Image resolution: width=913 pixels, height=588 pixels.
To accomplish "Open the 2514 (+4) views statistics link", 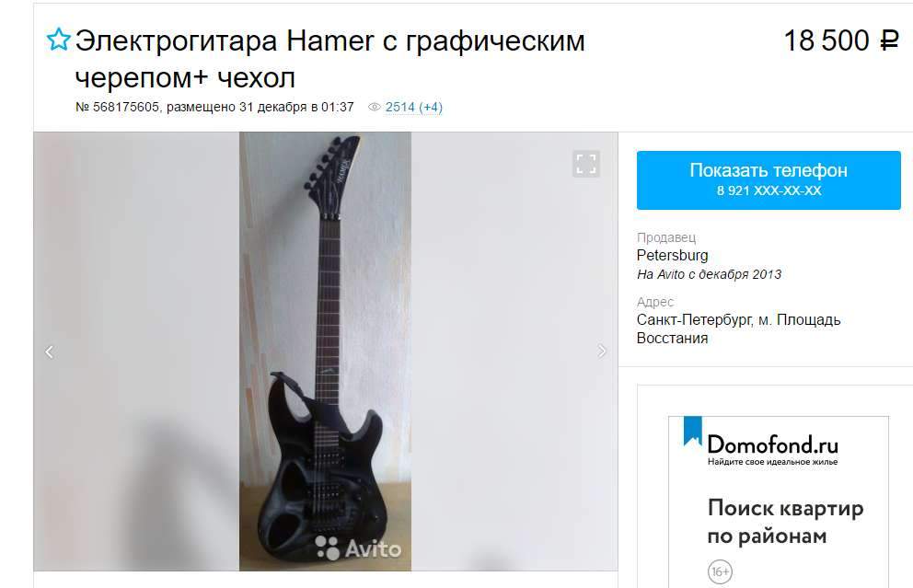I will (x=413, y=107).
